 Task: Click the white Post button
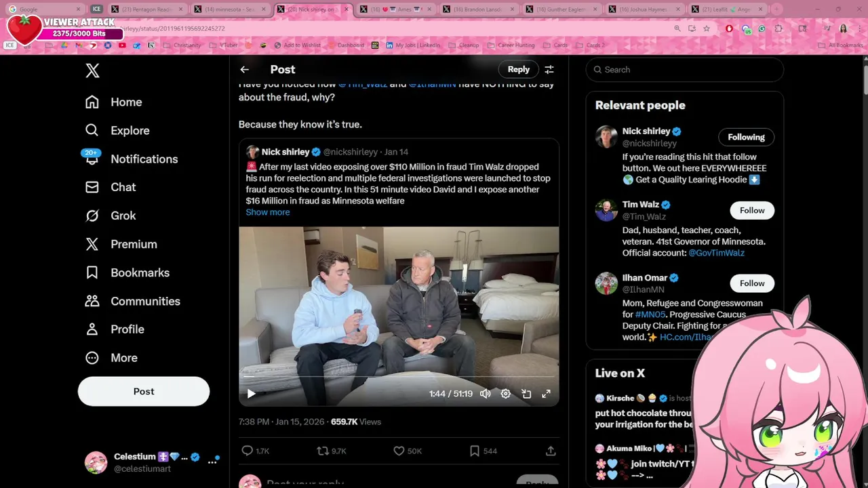pyautogui.click(x=144, y=391)
